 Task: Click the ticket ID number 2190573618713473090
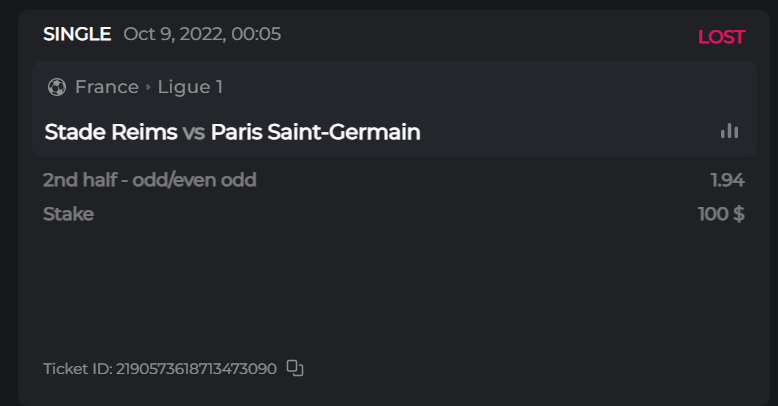point(197,368)
